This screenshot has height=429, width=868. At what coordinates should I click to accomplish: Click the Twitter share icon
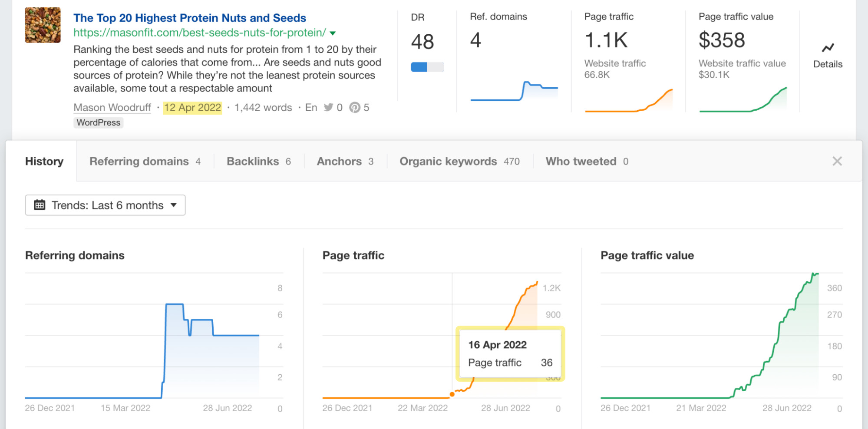tap(329, 107)
